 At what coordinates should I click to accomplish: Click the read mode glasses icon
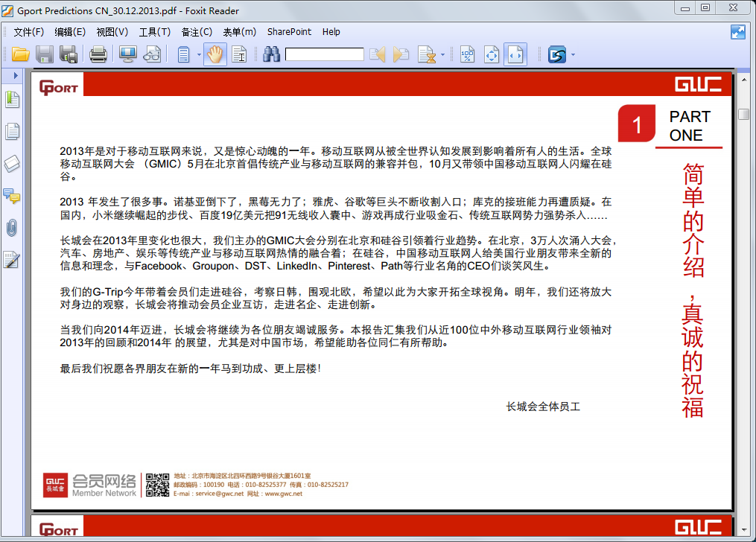click(x=153, y=54)
